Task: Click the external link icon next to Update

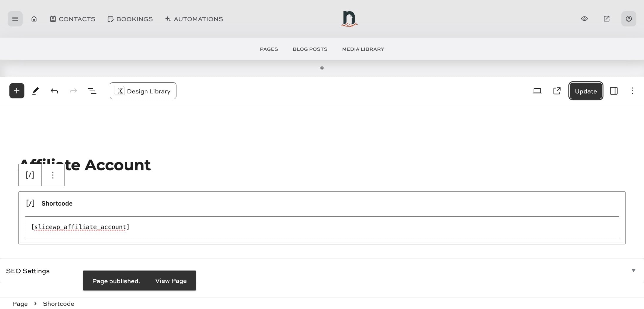Action: [557, 91]
